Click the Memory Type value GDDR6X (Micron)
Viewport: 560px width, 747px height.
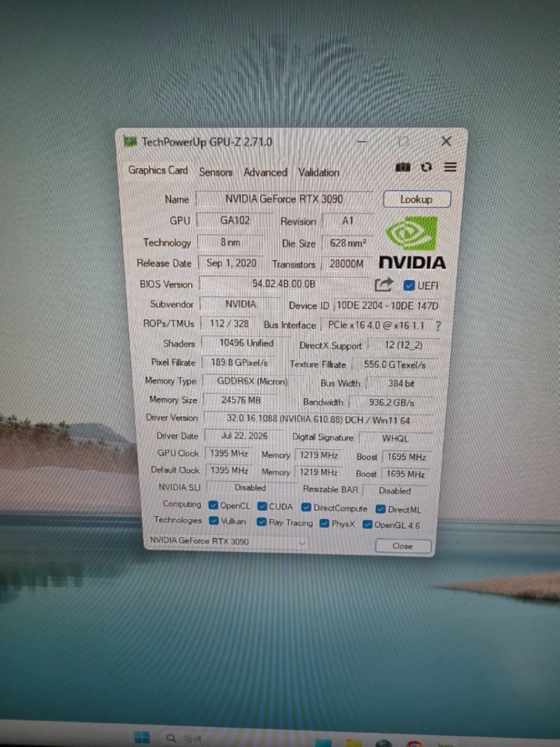tap(252, 381)
